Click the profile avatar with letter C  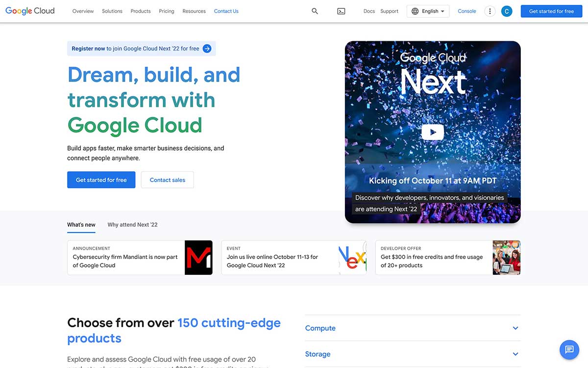[x=507, y=10]
